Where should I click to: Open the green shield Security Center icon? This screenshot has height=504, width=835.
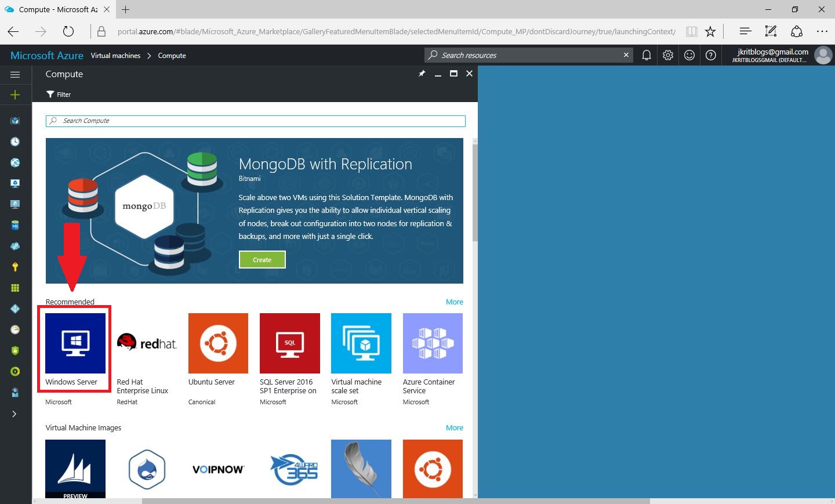(x=15, y=350)
